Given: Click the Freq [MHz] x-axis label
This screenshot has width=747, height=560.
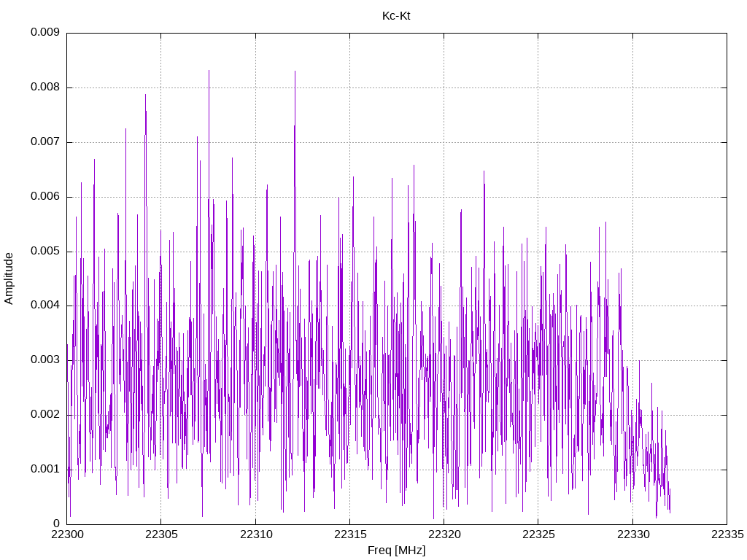Looking at the screenshot, I should pyautogui.click(x=396, y=551).
